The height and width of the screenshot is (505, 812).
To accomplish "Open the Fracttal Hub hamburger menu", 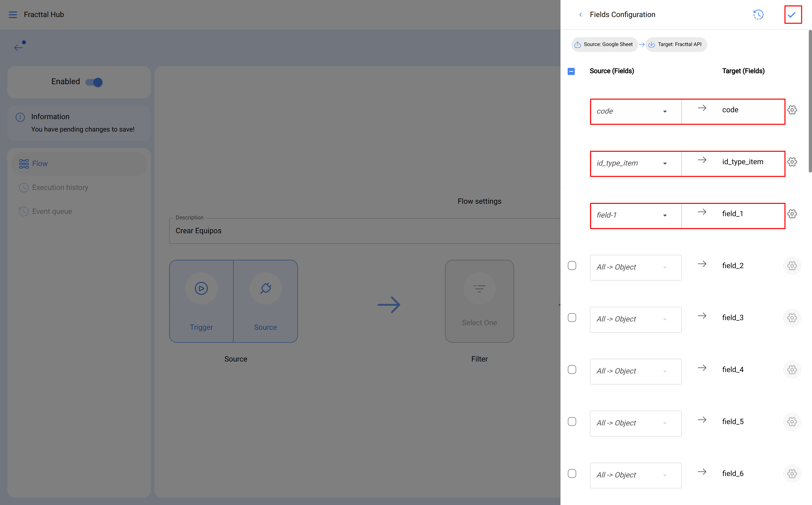I will (x=13, y=14).
